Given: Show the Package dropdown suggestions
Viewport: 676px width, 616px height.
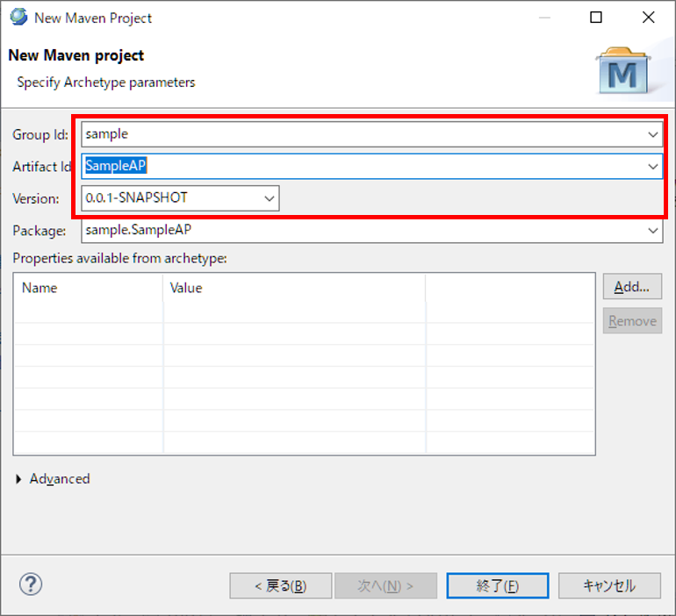Looking at the screenshot, I should coord(652,230).
